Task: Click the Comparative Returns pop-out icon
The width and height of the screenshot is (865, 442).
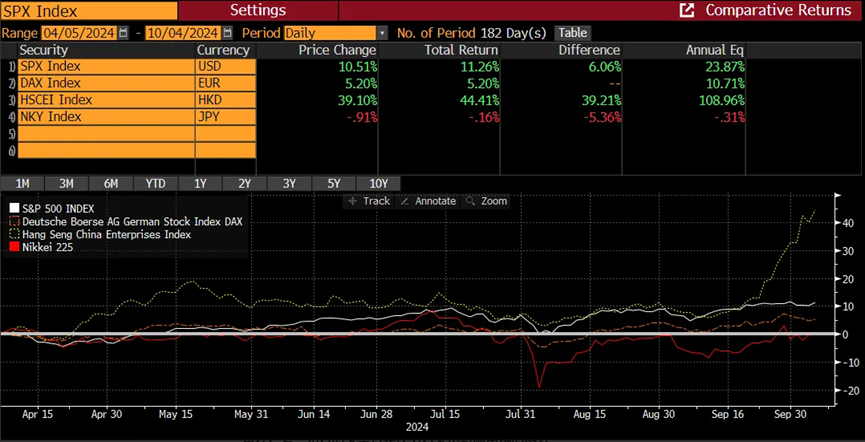Action: pos(686,10)
